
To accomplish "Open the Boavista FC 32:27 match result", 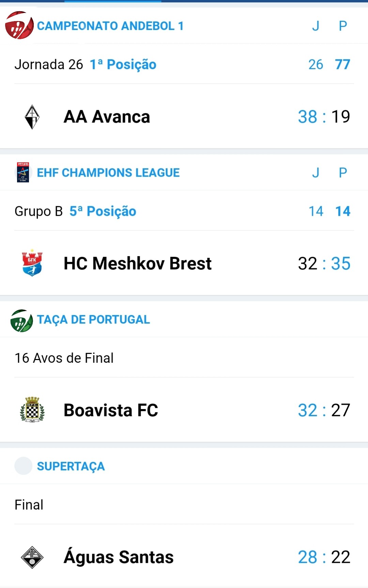I will [184, 410].
